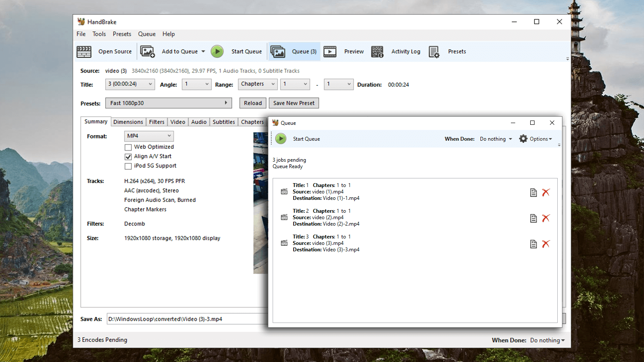Switch to the Filters tab
This screenshot has height=362, width=644.
tap(157, 122)
